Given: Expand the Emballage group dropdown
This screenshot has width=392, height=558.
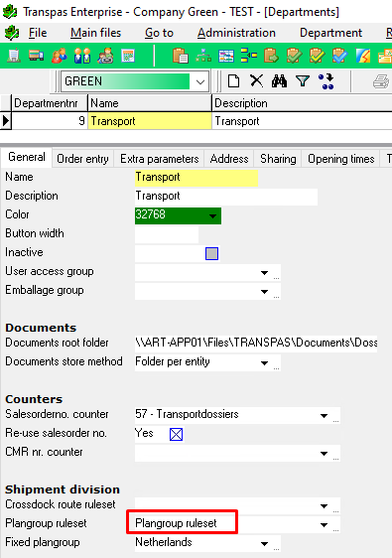Looking at the screenshot, I should (x=264, y=292).
